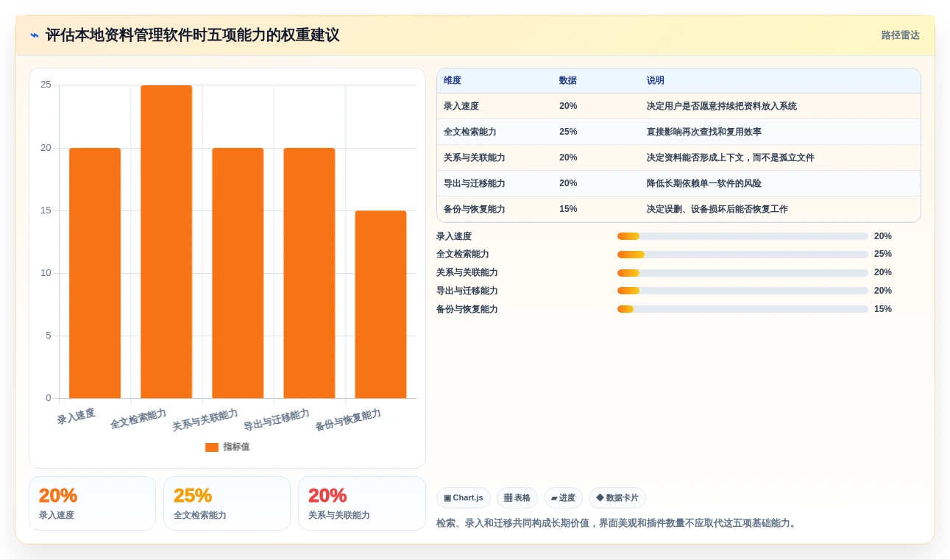Screen dimensions: 950x560
Task: Click the 录入速度 x-axis label
Action: point(77,417)
